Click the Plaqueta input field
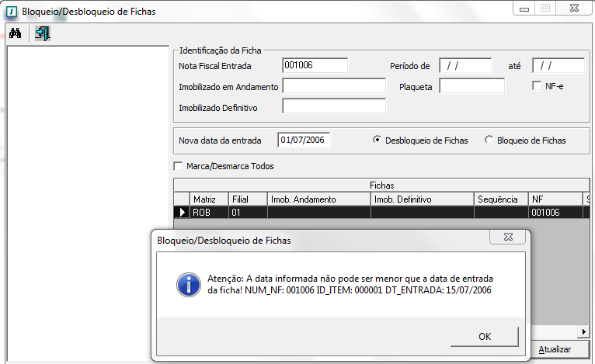 (x=472, y=86)
